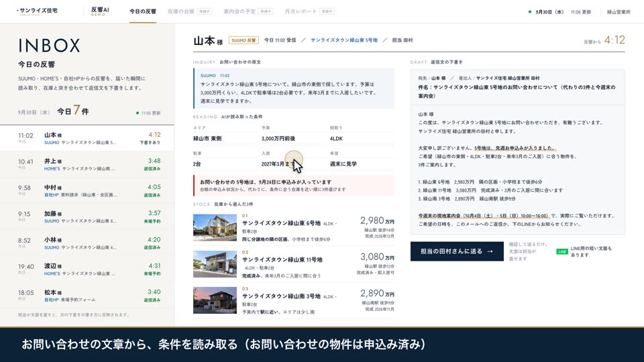Screen dimensions: 644x362
Task: Select the 井上様 10:41 inbox row
Action: point(87,165)
